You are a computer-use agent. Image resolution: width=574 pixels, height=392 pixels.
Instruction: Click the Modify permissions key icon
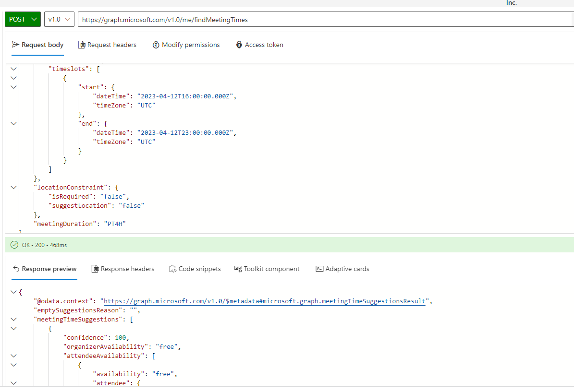pyautogui.click(x=156, y=45)
